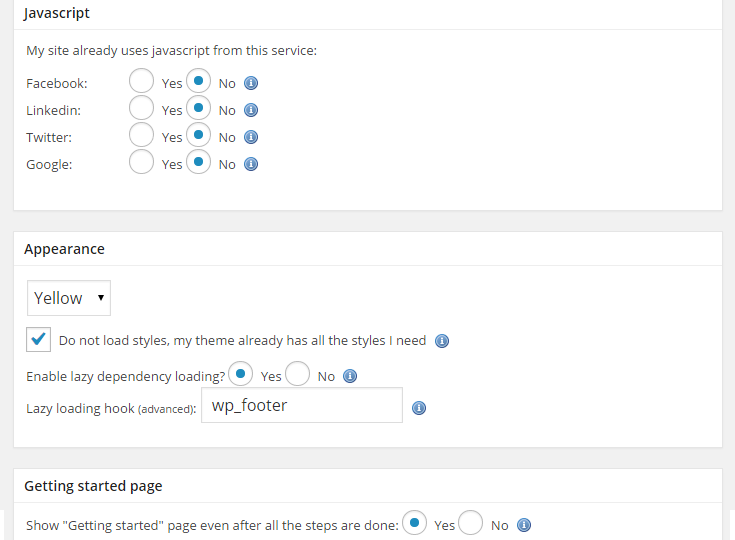735x540 pixels.
Task: Click the Appearance section heading
Action: pos(64,249)
